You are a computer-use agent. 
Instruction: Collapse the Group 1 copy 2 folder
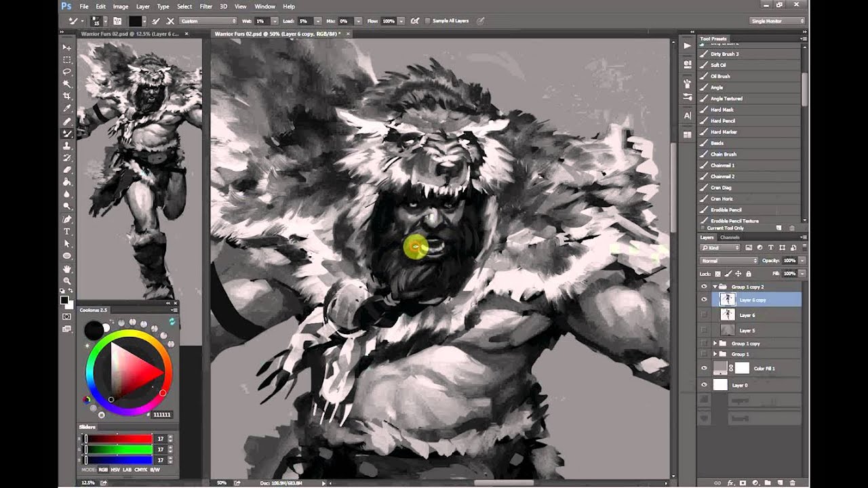715,287
